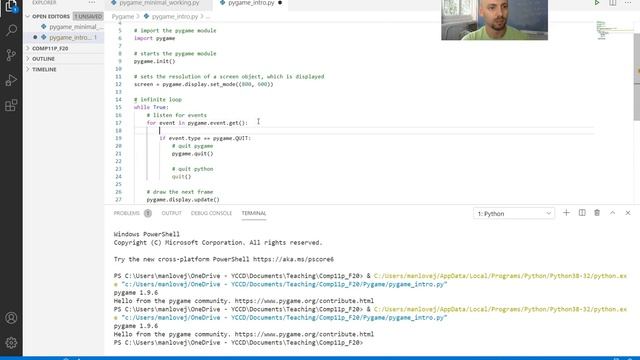Image resolution: width=640 pixels, height=360 pixels.
Task: Click the last terminal prompt line
Action: pos(238,342)
